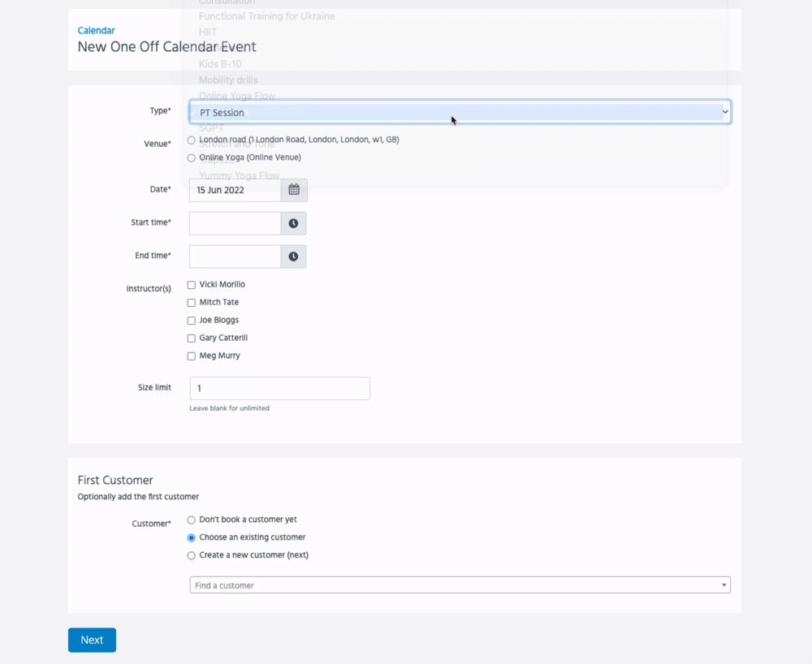Pick Create a new customer option
Viewport: 812px width, 664px height.
192,556
